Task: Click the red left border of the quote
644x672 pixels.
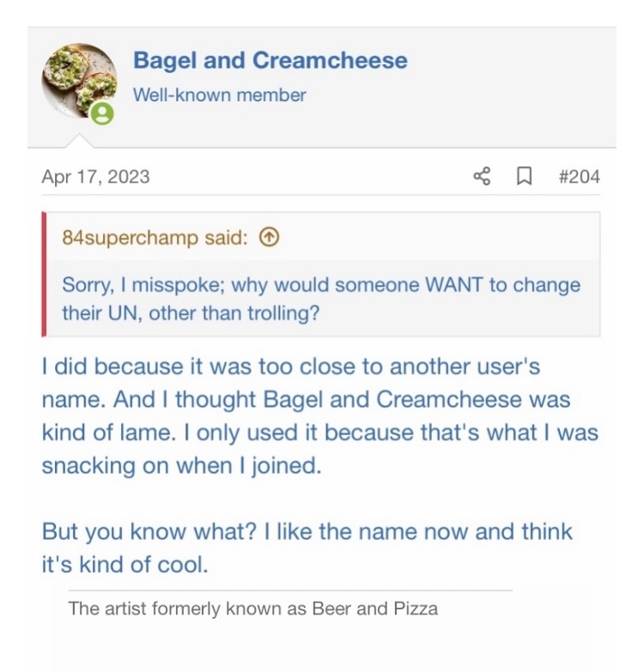Action: click(x=44, y=275)
